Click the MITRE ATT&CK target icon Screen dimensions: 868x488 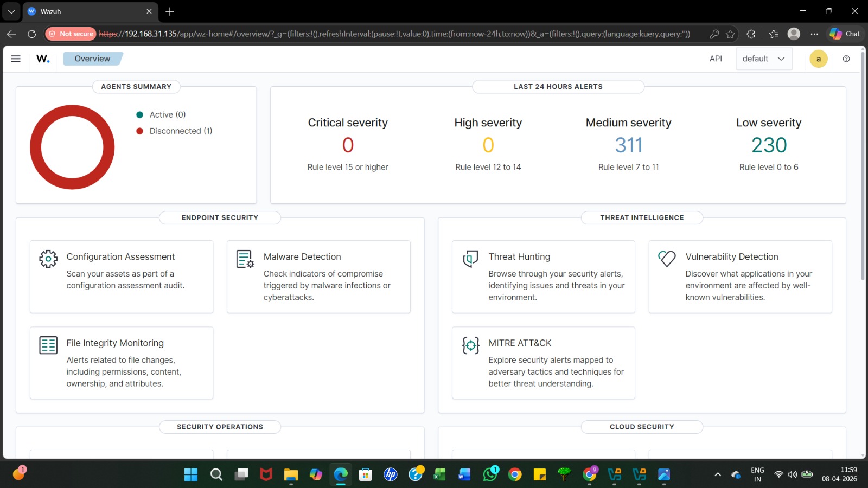tap(470, 345)
